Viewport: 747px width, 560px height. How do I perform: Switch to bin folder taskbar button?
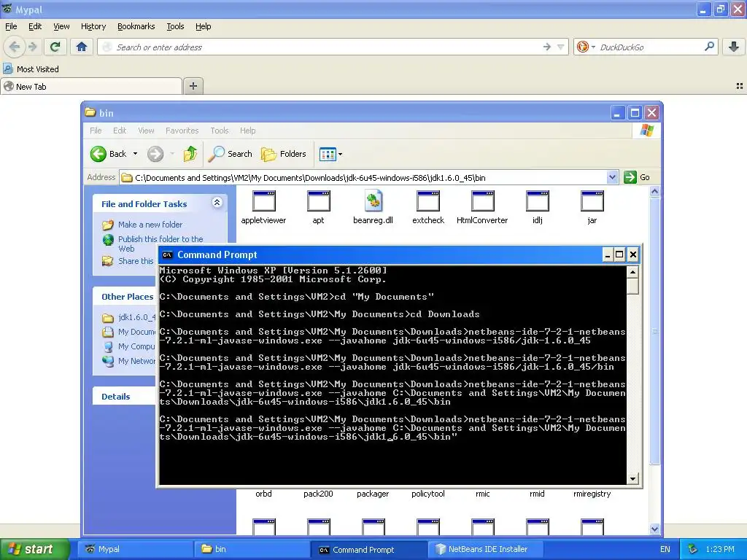pos(252,549)
